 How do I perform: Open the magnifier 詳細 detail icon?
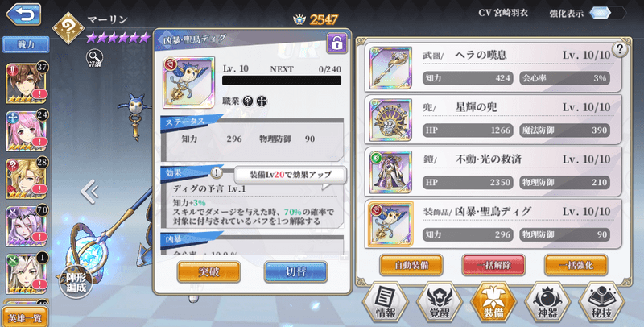[x=94, y=58]
